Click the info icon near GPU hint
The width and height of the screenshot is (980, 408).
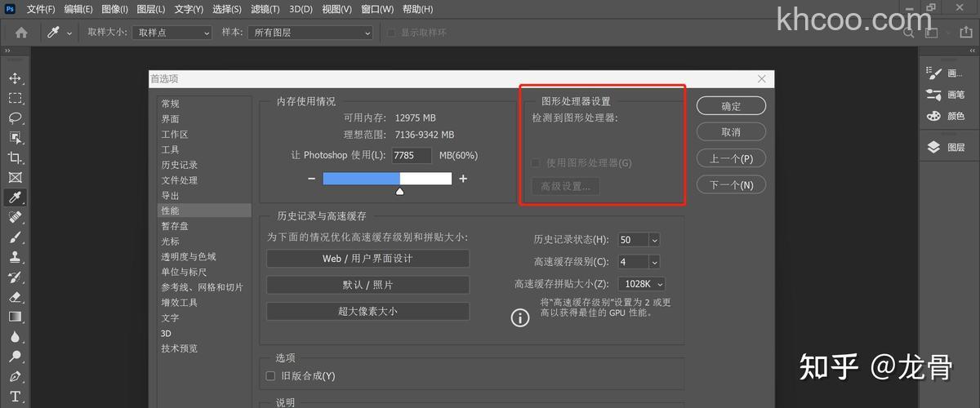pyautogui.click(x=520, y=317)
